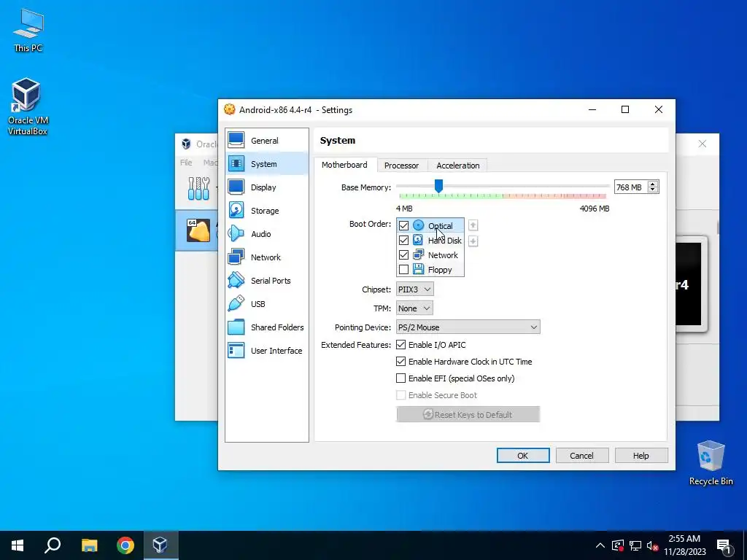Open File menu in VirtualBox Manager
The height and width of the screenshot is (560, 747).
click(186, 163)
